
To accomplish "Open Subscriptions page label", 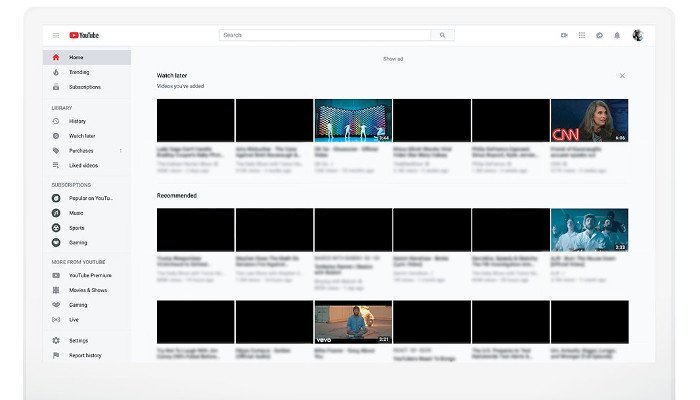I will 85,87.
